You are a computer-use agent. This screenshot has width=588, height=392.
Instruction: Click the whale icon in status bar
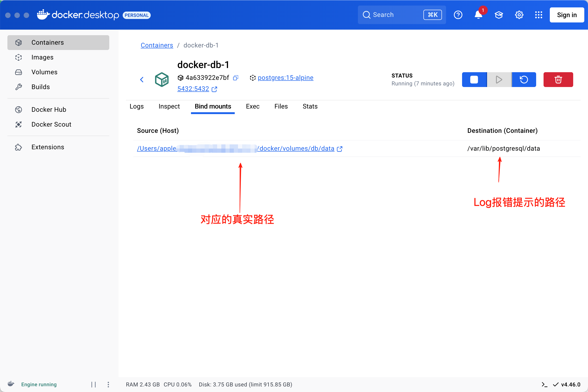[x=11, y=384]
